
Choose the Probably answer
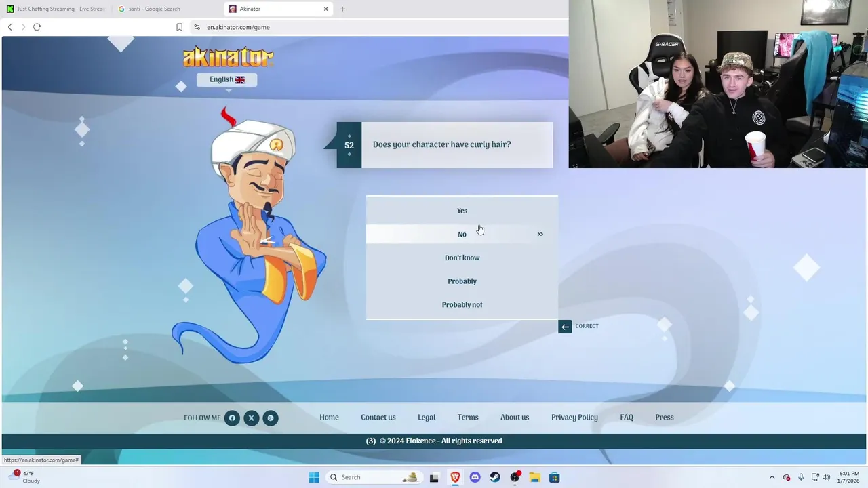462,281
